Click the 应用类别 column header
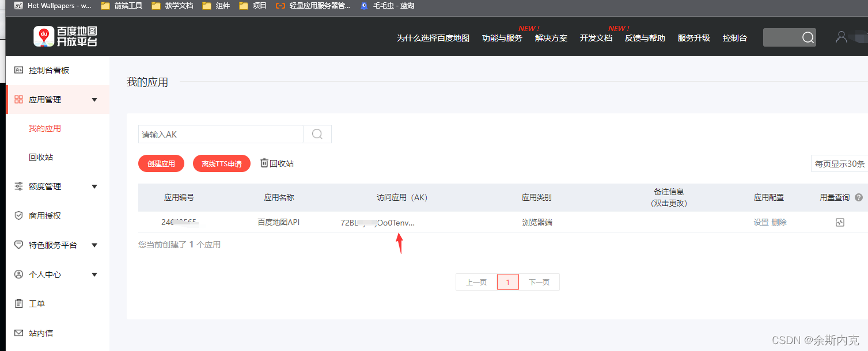This screenshot has height=351, width=868. [537, 197]
